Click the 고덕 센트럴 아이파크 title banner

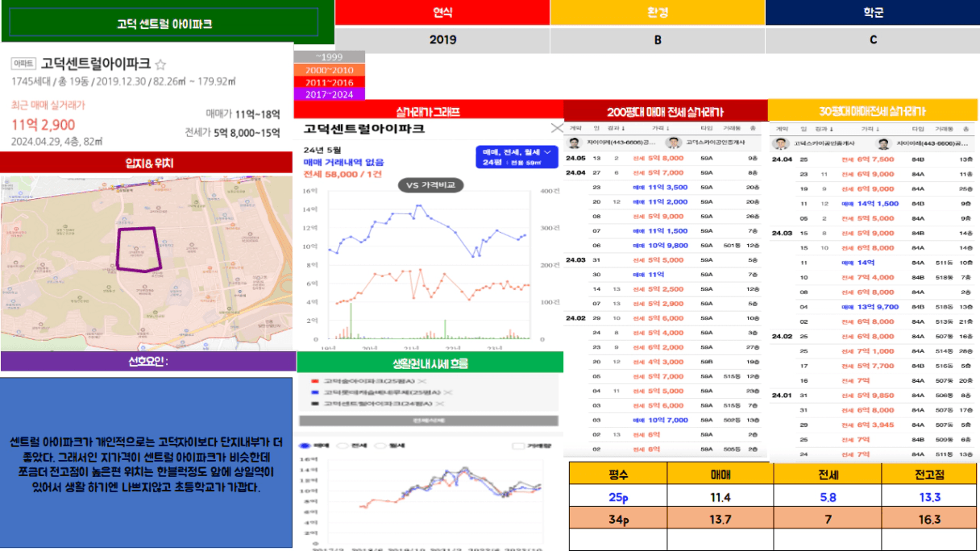pyautogui.click(x=164, y=23)
